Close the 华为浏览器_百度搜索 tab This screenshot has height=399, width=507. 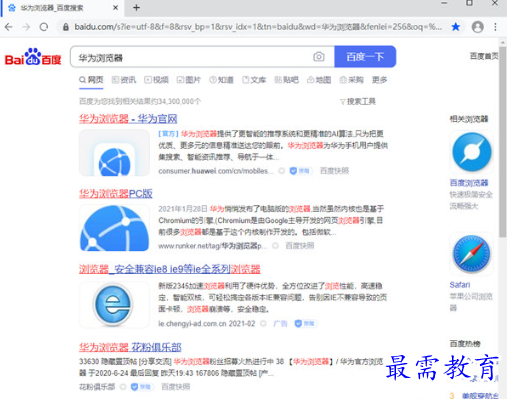(115, 8)
